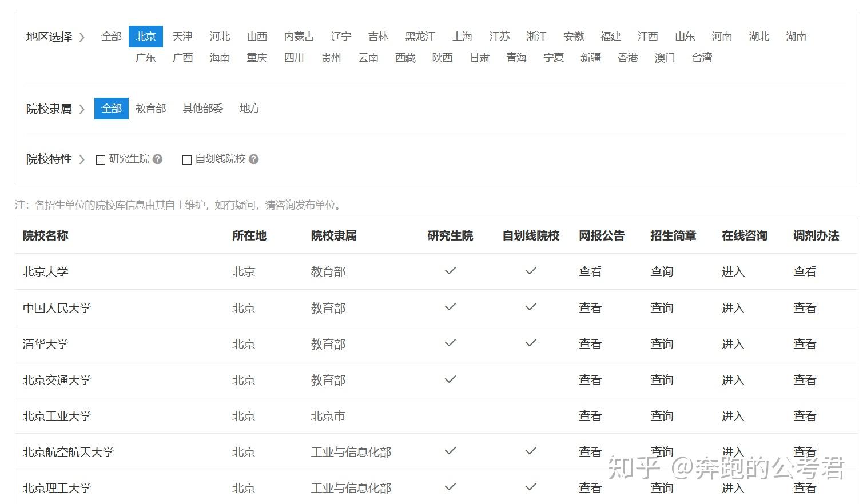Tick the 研究生院 checkbox
This screenshot has width=867, height=504.
click(101, 160)
